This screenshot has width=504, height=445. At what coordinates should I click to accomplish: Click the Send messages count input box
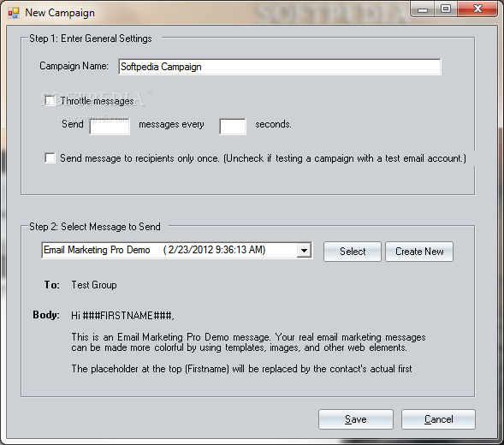tap(110, 126)
